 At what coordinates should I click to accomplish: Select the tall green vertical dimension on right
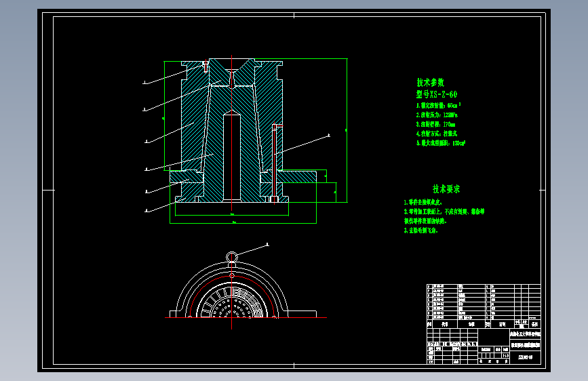pos(347,130)
